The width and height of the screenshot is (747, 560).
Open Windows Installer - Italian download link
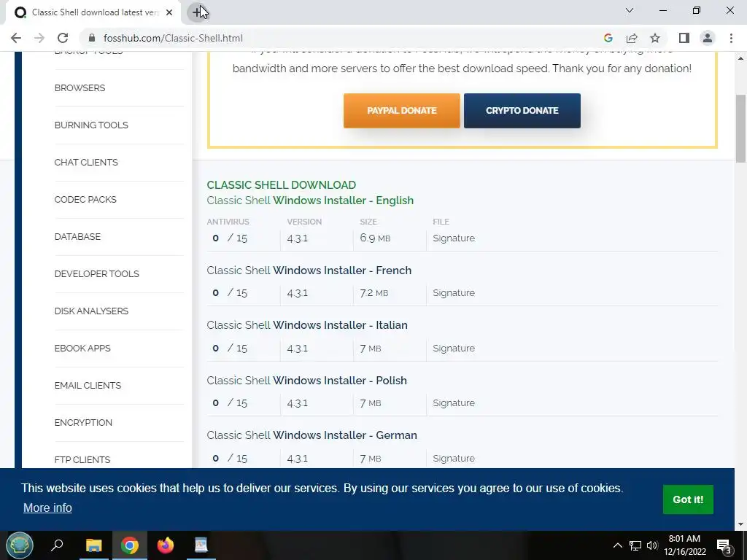307,325
